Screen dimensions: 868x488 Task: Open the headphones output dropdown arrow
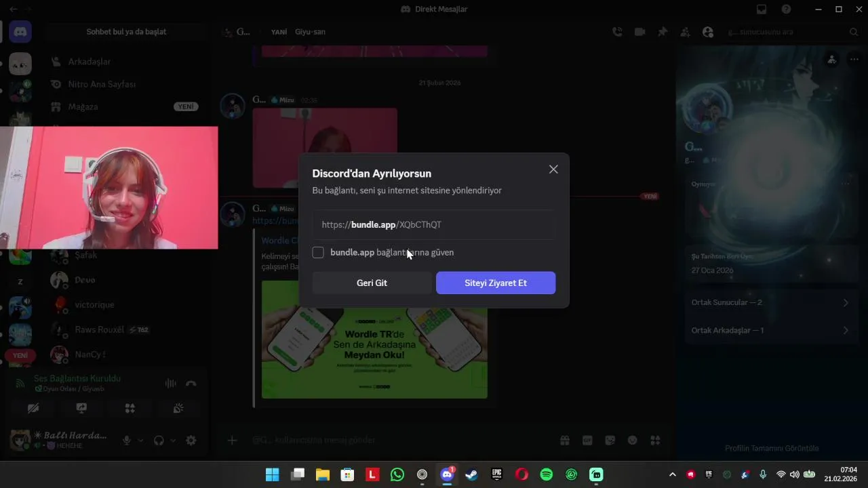173,441
